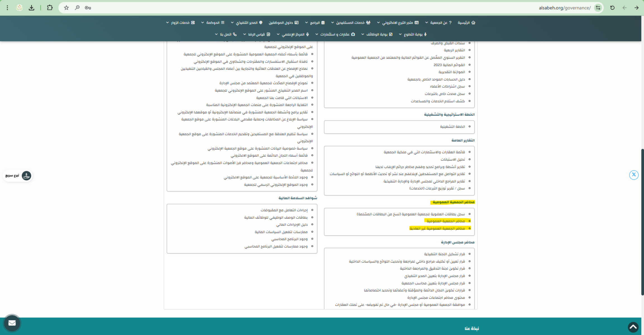Reload the page with the browser refresh icon

click(x=612, y=8)
